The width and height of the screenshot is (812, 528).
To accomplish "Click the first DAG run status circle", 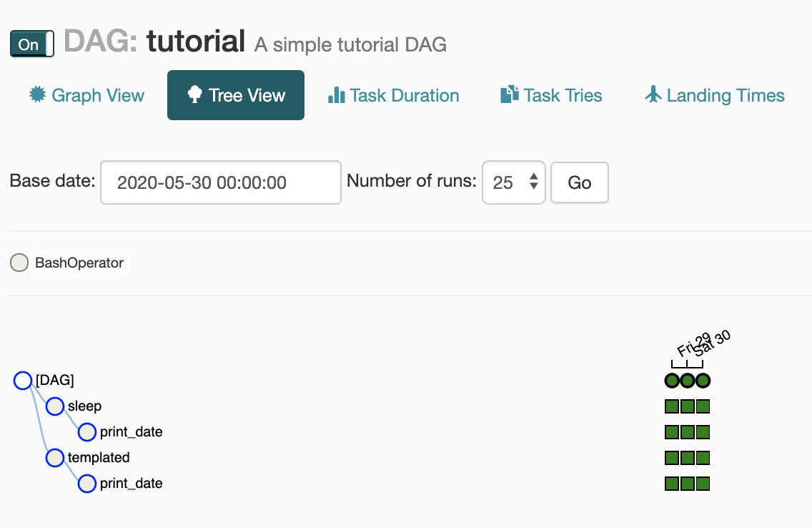I will point(672,381).
